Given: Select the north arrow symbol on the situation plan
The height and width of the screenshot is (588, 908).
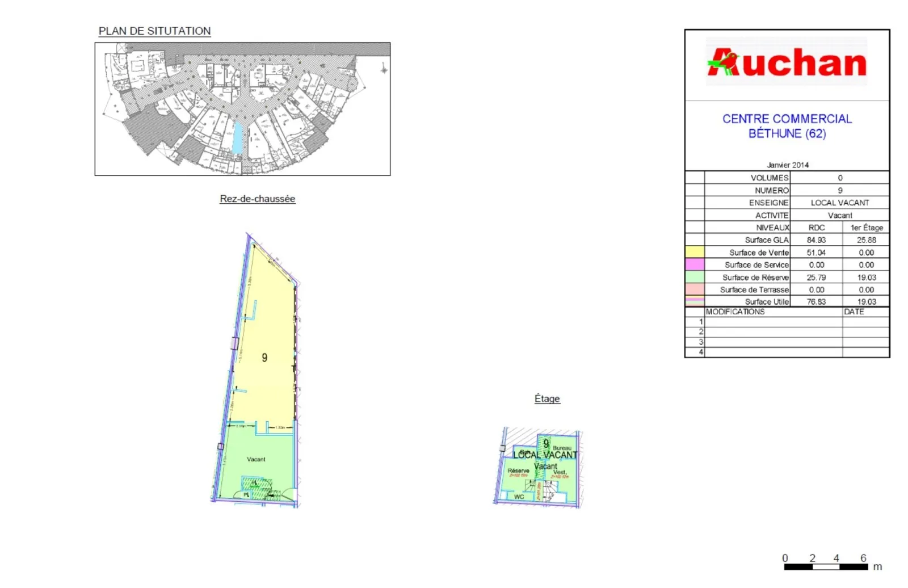Looking at the screenshot, I should pyautogui.click(x=384, y=69).
